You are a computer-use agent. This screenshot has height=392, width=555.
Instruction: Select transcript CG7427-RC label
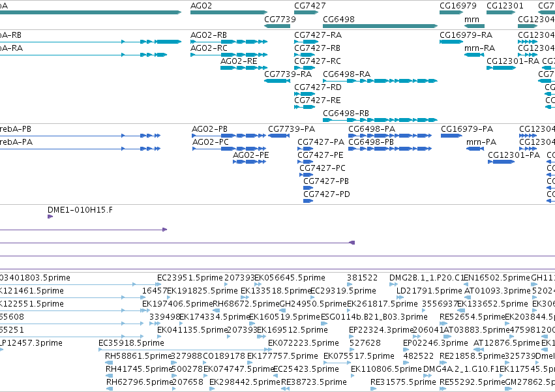(318, 61)
